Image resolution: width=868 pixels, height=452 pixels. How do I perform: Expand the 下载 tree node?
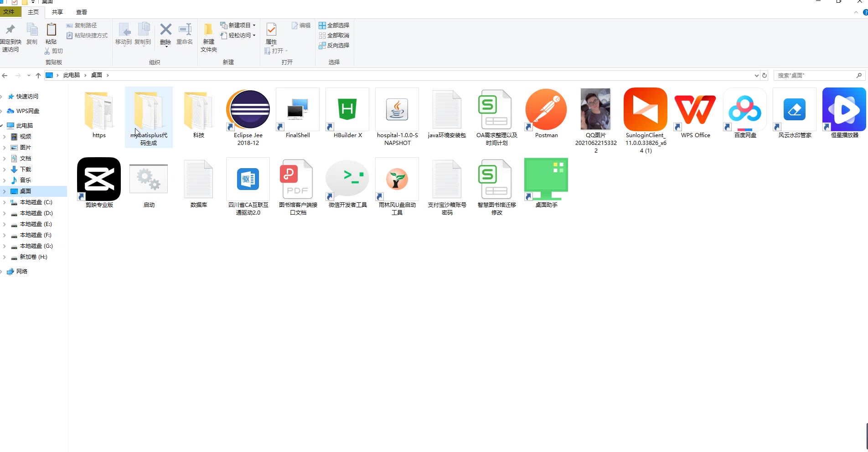5,169
